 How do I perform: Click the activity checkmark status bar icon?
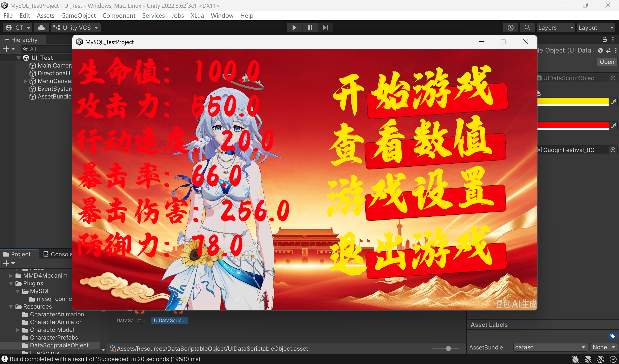pos(613,359)
